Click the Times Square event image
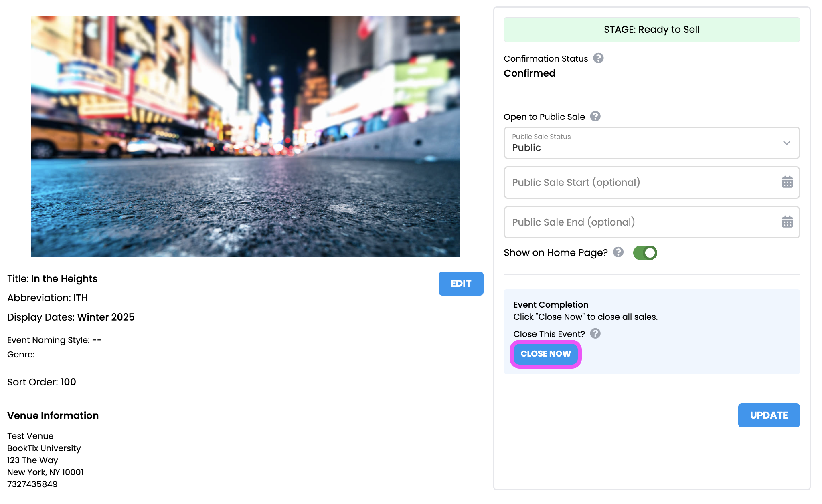Image resolution: width=822 pixels, height=504 pixels. point(245,137)
